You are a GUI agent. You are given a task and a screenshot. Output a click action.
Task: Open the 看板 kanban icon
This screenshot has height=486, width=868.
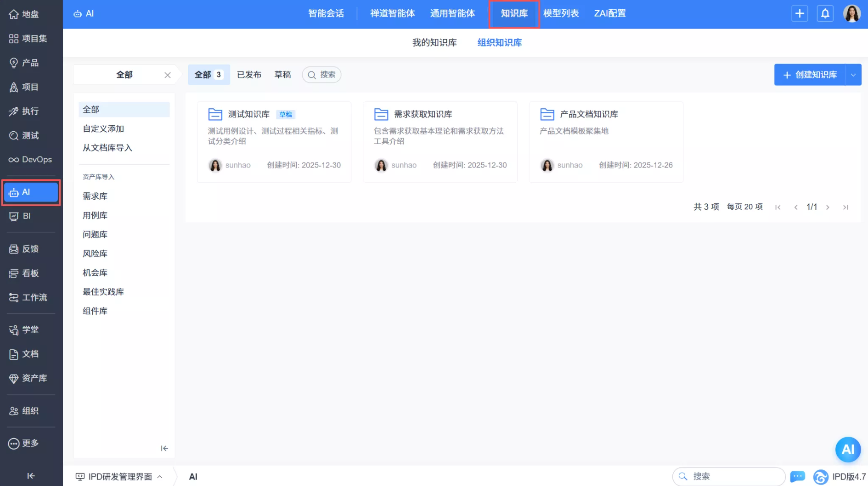[14, 273]
